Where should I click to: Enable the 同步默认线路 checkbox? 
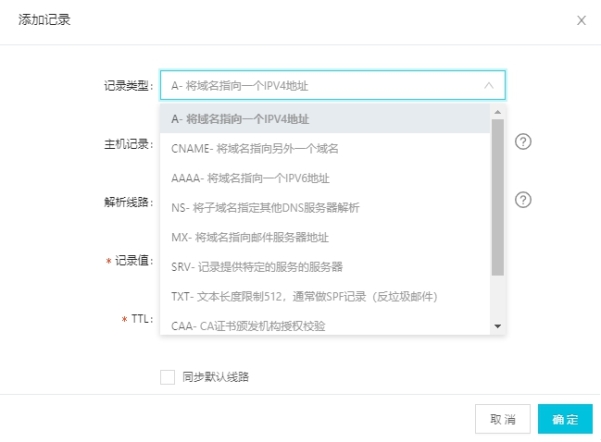(167, 377)
